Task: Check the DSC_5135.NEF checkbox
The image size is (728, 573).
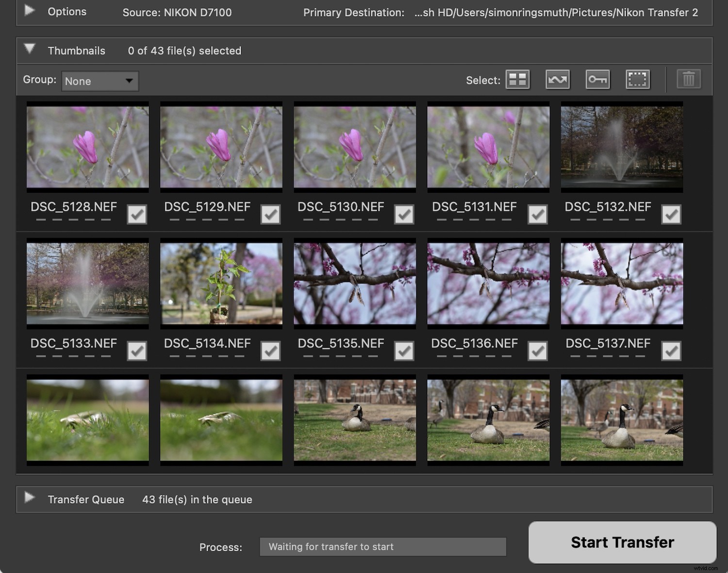Action: click(404, 351)
